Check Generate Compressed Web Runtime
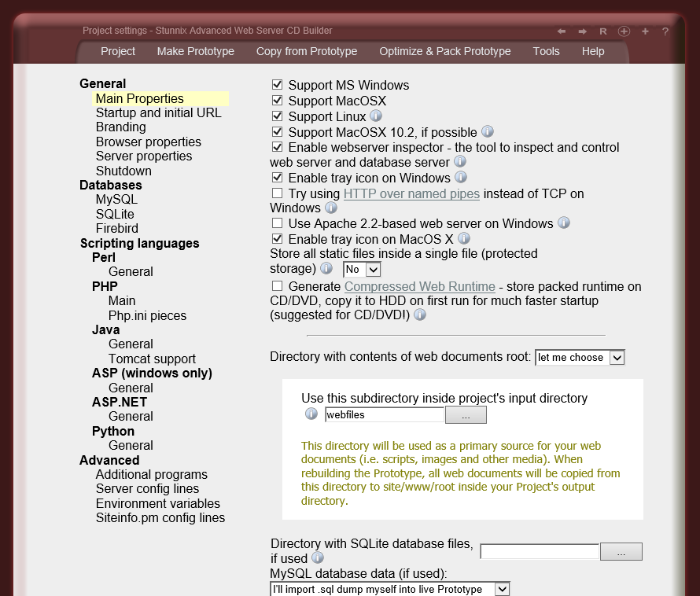This screenshot has height=596, width=700. coord(277,286)
